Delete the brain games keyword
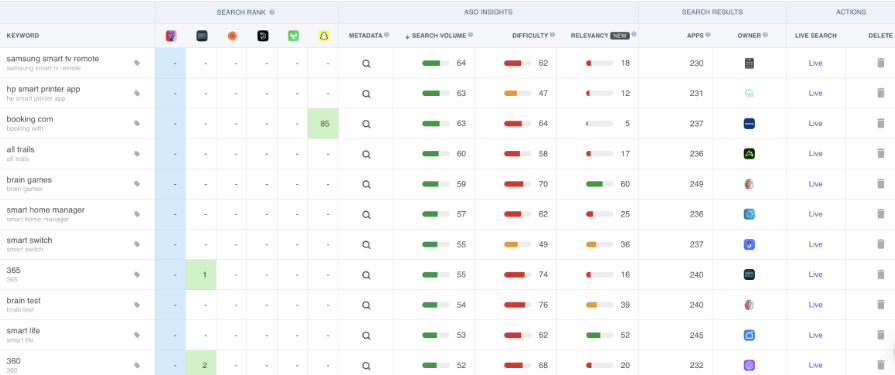 click(x=881, y=184)
